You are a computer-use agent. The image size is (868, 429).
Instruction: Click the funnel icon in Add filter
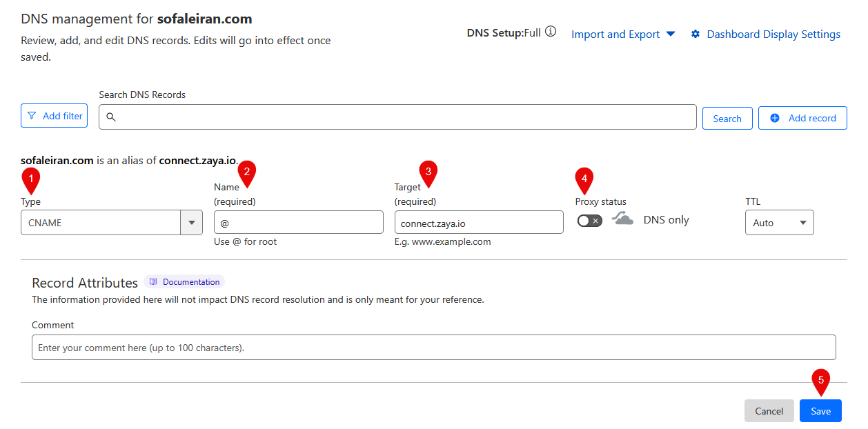click(x=32, y=116)
